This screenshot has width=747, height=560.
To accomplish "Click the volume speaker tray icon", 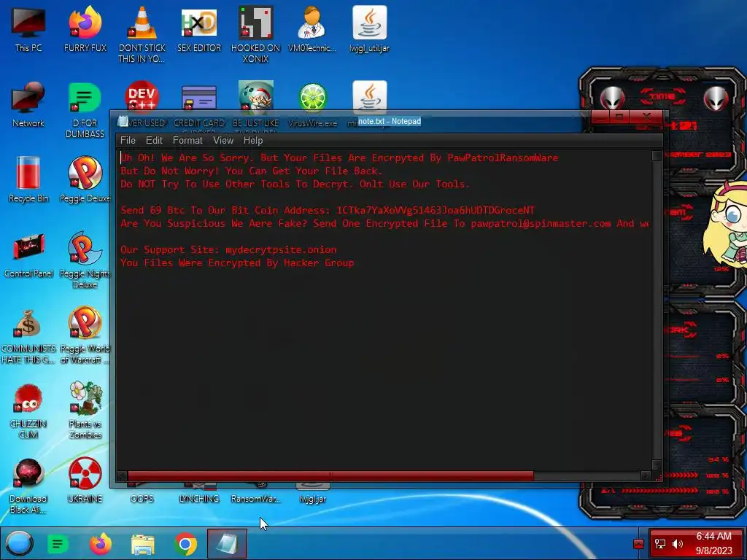I will pyautogui.click(x=678, y=544).
